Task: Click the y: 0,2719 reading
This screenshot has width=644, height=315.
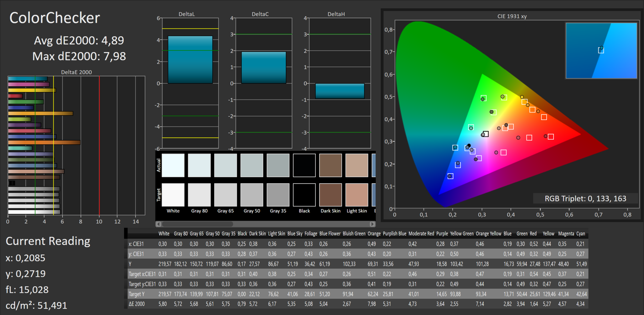Action: pos(25,274)
